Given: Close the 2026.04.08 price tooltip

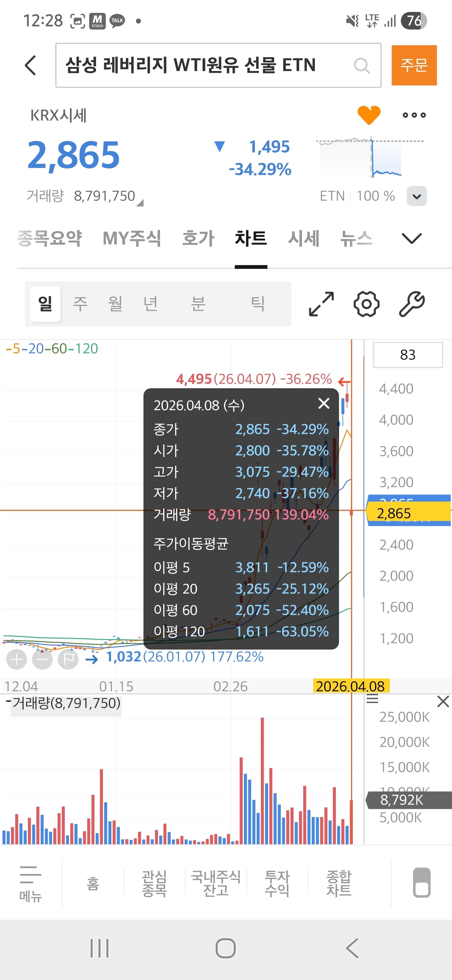Looking at the screenshot, I should 324,403.
